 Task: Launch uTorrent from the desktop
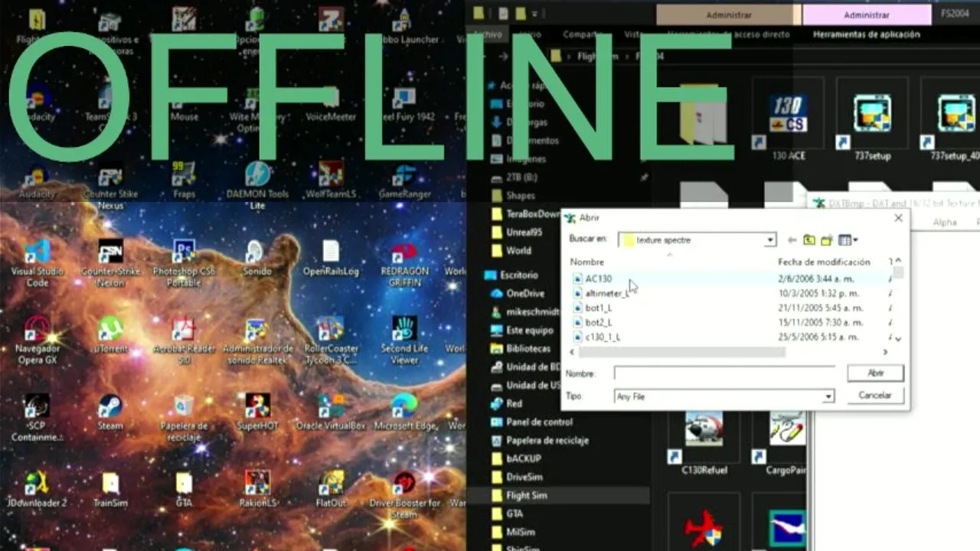click(x=110, y=334)
